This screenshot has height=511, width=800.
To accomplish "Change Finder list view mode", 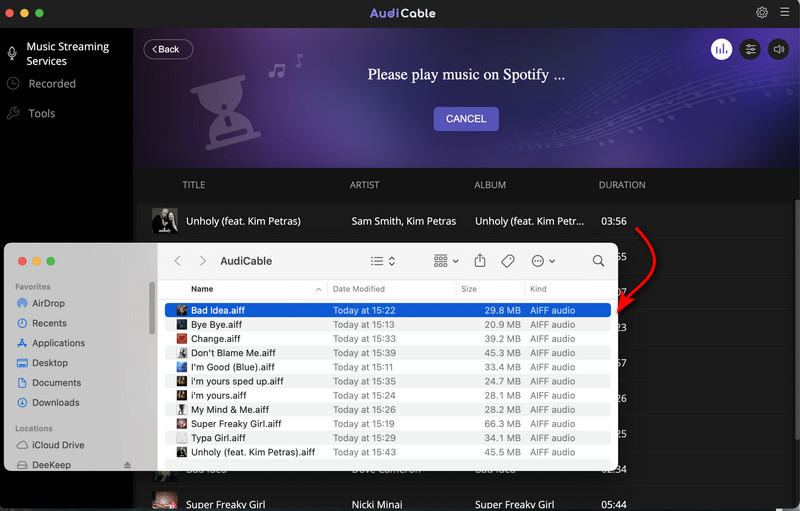I will [x=383, y=261].
